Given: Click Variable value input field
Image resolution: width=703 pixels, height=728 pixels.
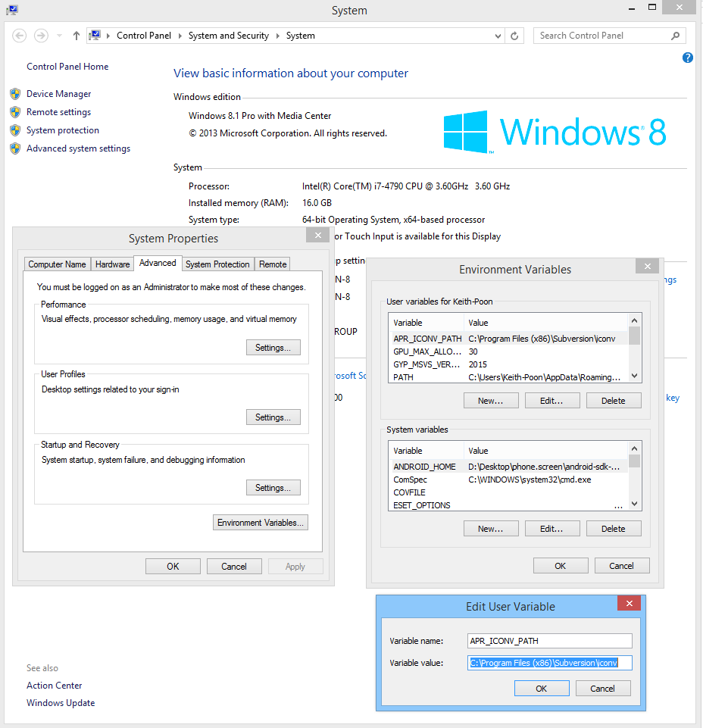Looking at the screenshot, I should coord(550,663).
